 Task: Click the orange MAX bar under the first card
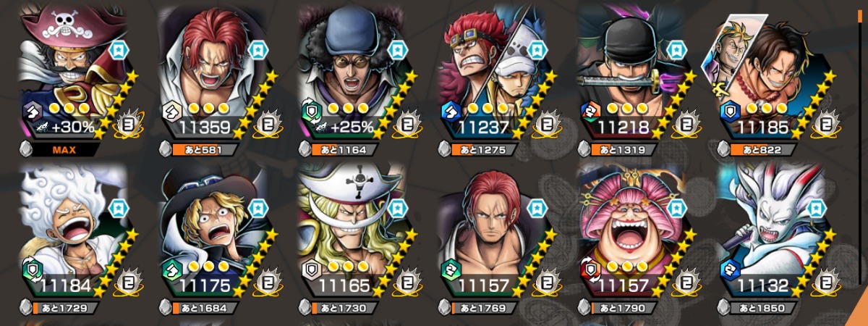click(x=66, y=151)
